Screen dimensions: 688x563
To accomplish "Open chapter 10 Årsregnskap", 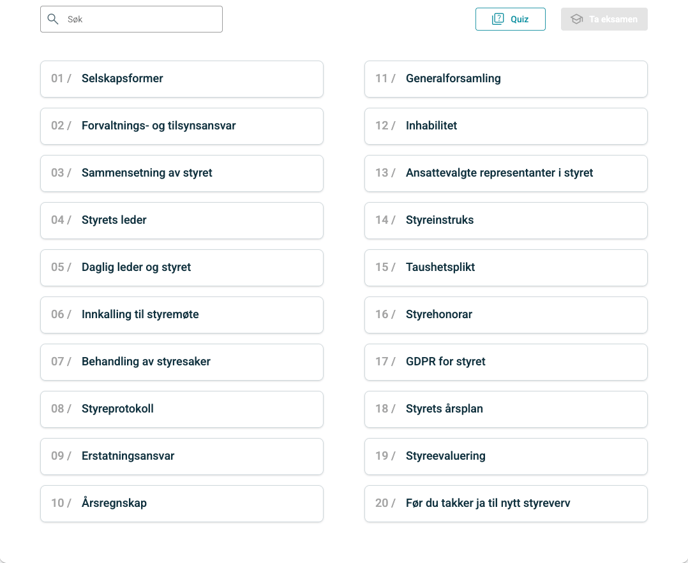I will click(181, 503).
